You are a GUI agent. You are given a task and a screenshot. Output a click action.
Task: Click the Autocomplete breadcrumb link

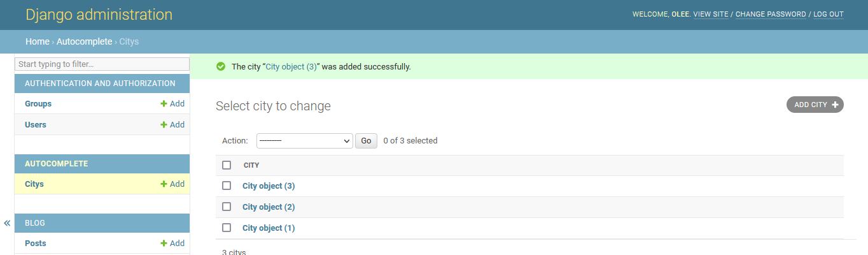pos(84,41)
